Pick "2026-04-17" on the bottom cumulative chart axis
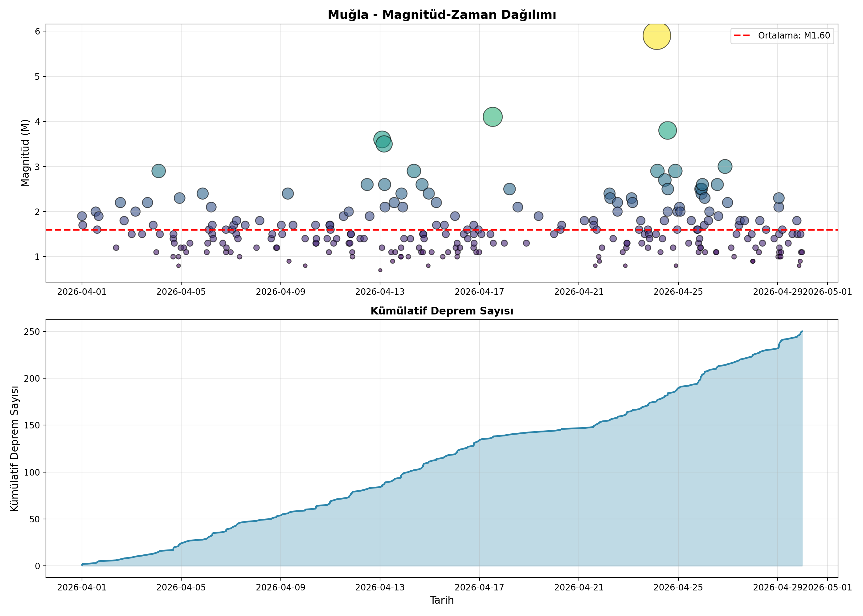This screenshot has width=863, height=616. click(x=479, y=588)
